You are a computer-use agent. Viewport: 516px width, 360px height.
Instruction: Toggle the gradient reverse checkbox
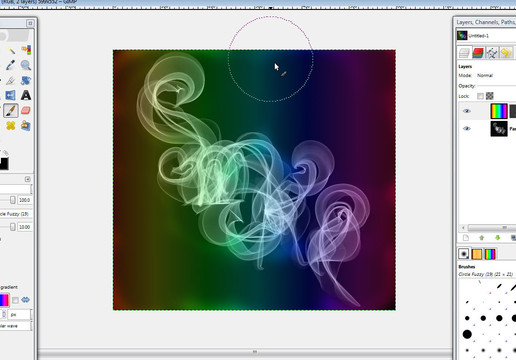point(15,300)
